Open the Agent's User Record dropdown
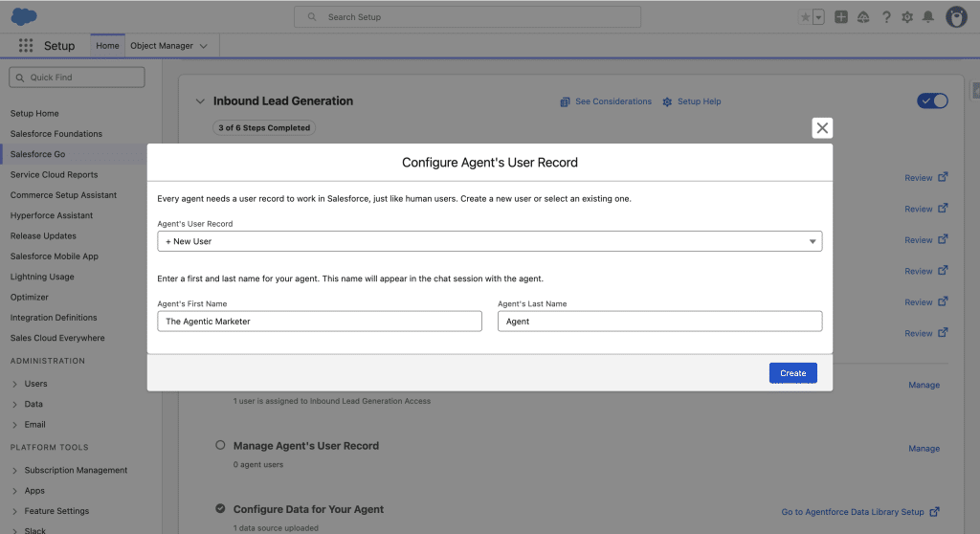 click(489, 242)
